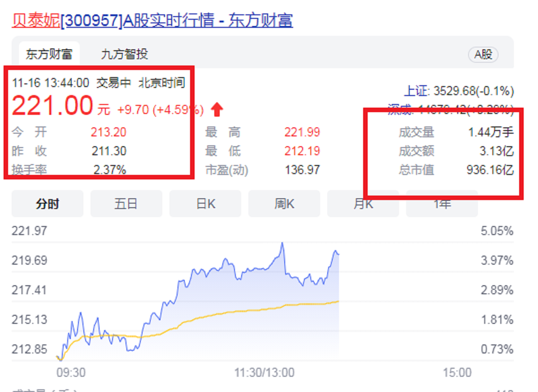
Task: Click the 成交额 value 3.13亿
Action: click(x=497, y=151)
